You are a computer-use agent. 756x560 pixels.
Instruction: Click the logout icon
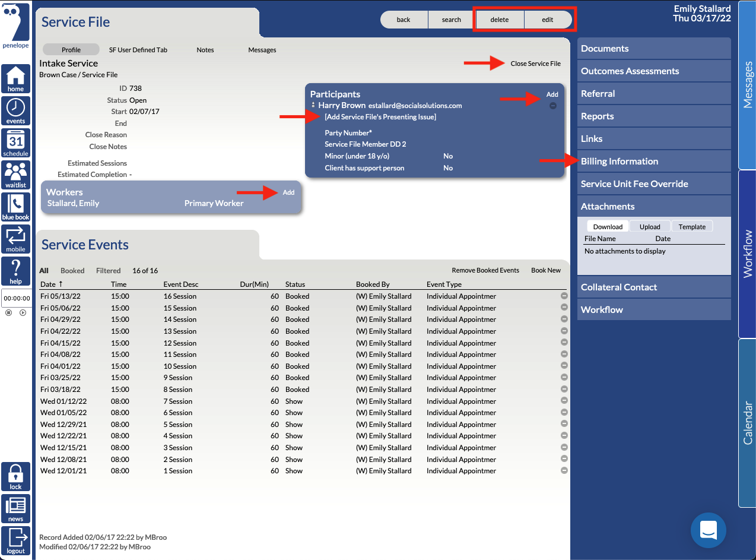coord(15,541)
